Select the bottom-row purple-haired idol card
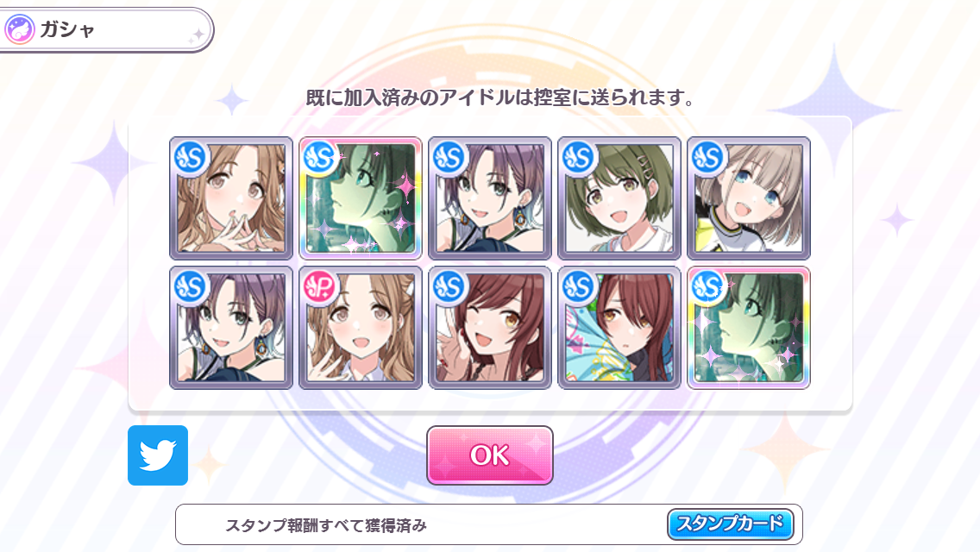 point(231,328)
